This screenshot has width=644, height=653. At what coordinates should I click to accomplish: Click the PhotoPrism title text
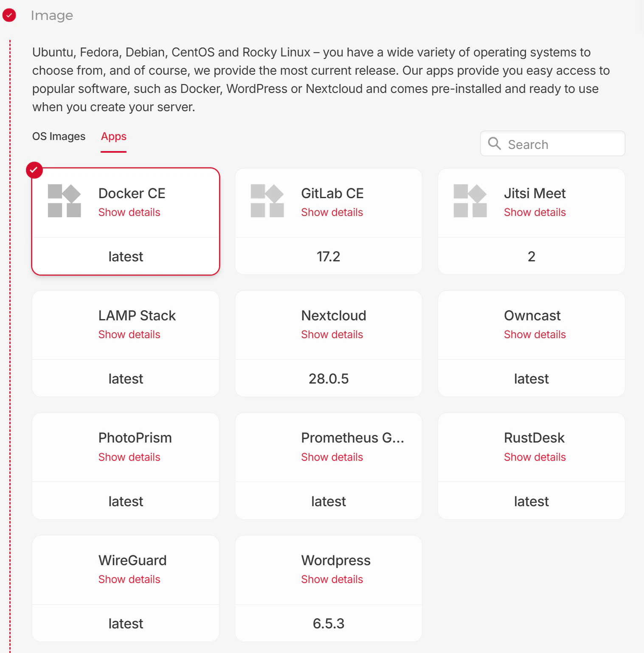135,437
